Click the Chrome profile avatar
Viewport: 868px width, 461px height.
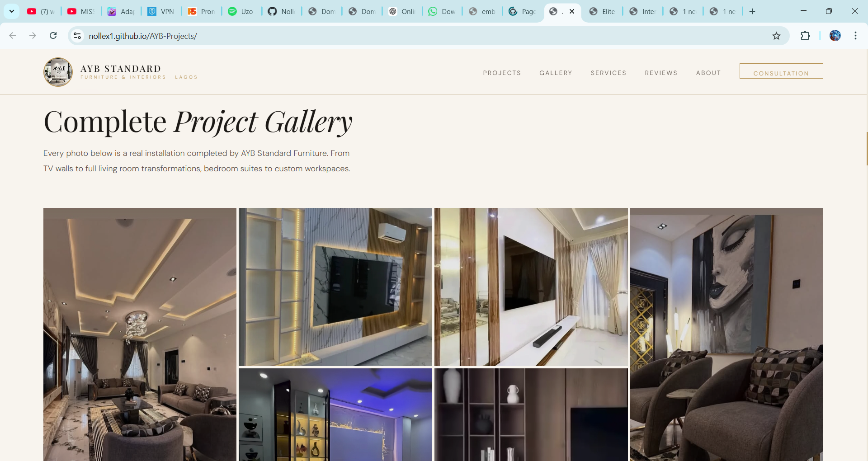click(x=835, y=36)
